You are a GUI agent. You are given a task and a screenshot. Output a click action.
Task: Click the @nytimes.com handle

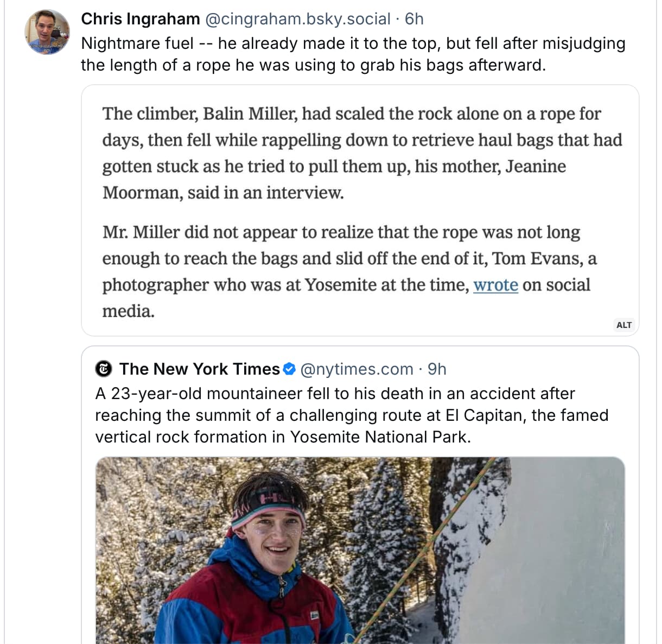point(356,369)
